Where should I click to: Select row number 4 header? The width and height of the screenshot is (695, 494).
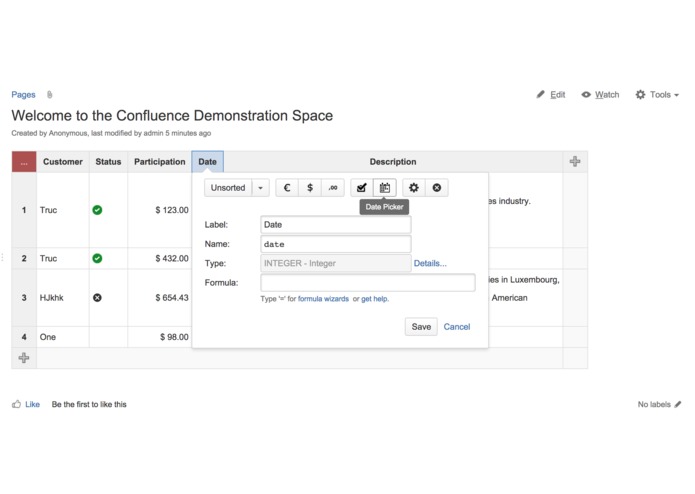pyautogui.click(x=24, y=337)
